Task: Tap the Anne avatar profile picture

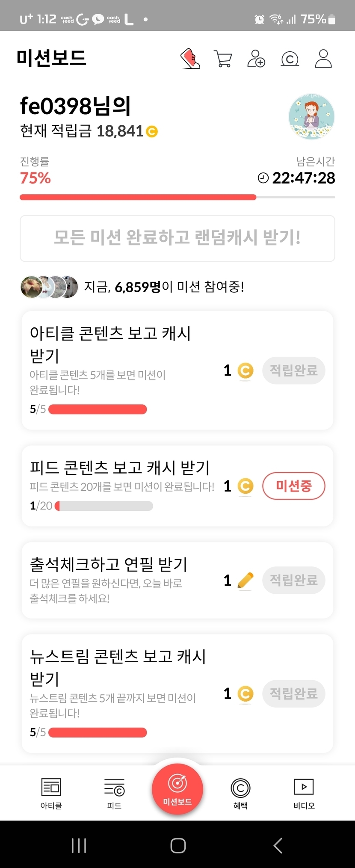Action: pos(311,117)
